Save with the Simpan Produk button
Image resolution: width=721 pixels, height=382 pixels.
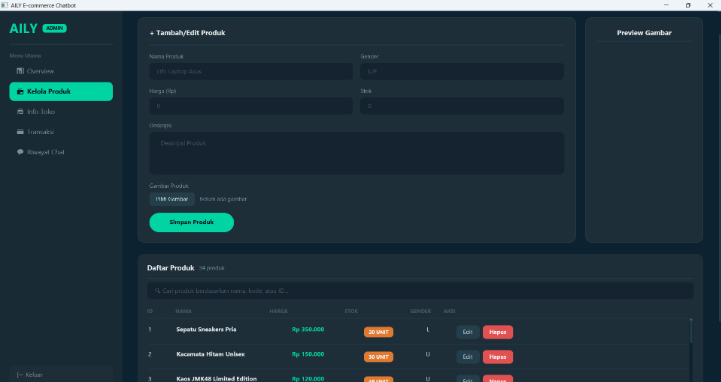[x=192, y=222]
